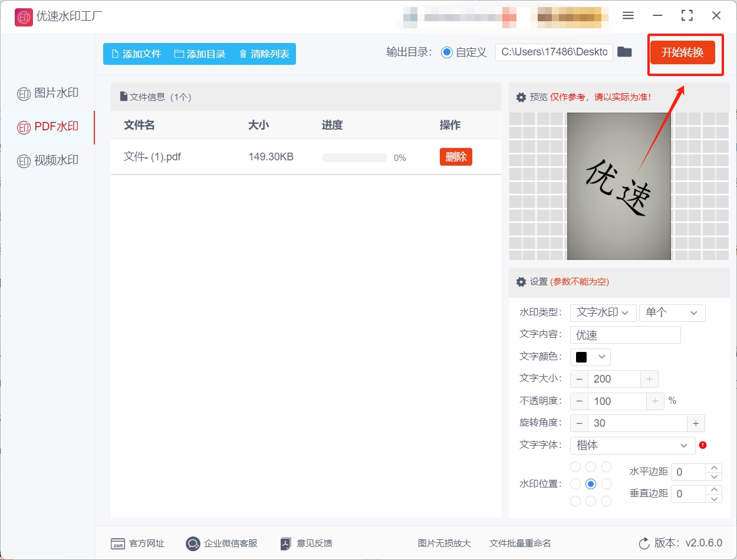The height and width of the screenshot is (560, 737).
Task: Select file name 文件- (1).pdf
Action: [152, 157]
